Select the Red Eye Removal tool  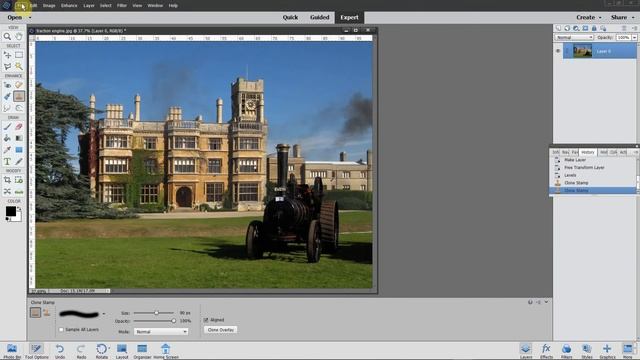[7, 85]
